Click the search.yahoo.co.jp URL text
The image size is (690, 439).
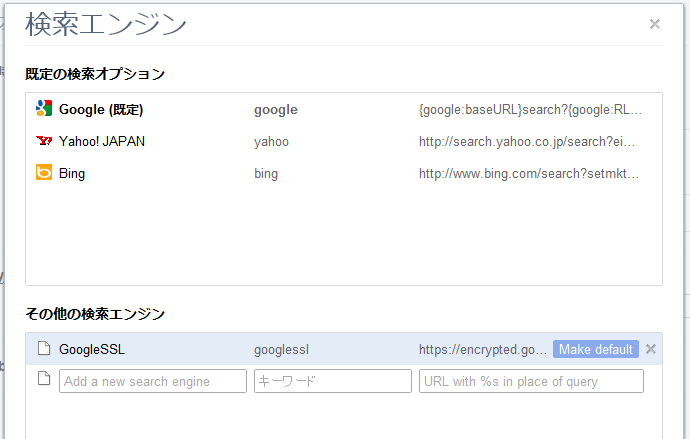[527, 142]
